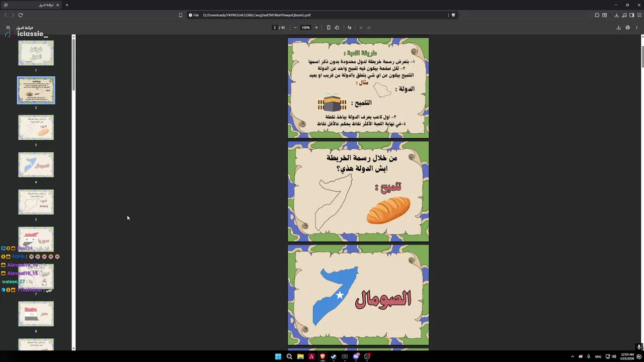Open the PDF draw annotation tool
Screen dimensions: 644x362
(x=350, y=28)
